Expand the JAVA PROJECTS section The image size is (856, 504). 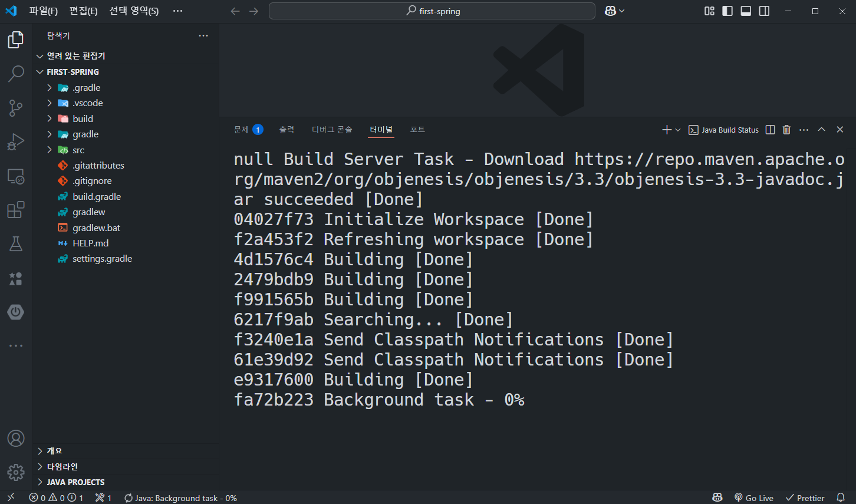(126, 482)
